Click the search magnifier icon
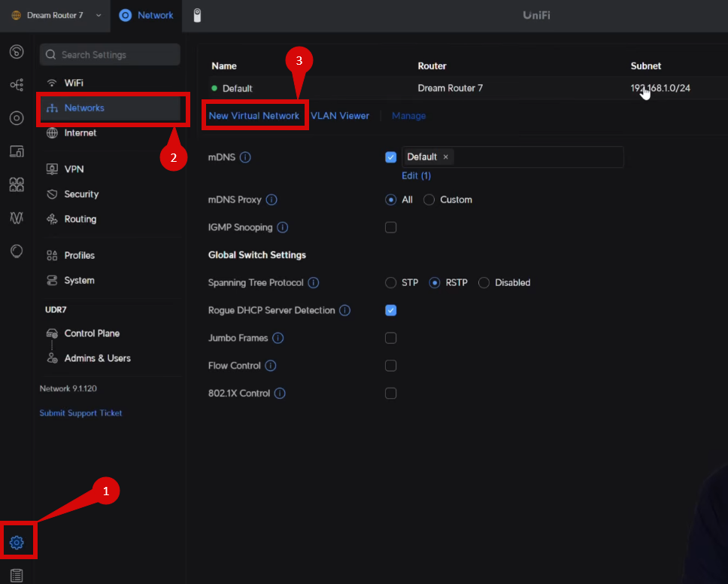The width and height of the screenshot is (728, 584). (x=50, y=55)
